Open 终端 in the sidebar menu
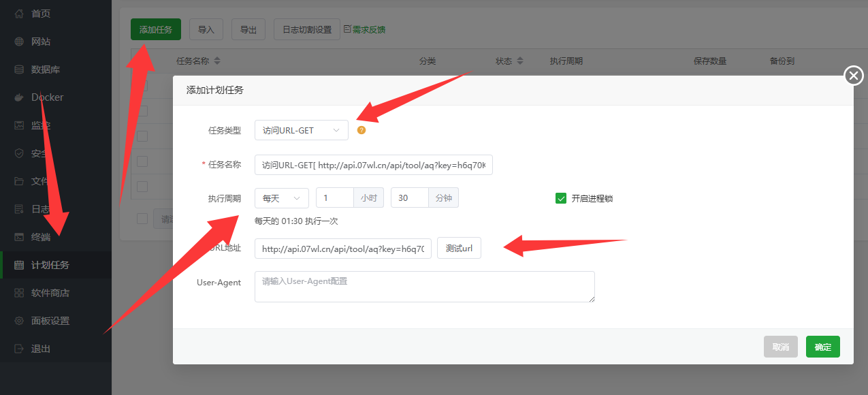 pyautogui.click(x=41, y=237)
